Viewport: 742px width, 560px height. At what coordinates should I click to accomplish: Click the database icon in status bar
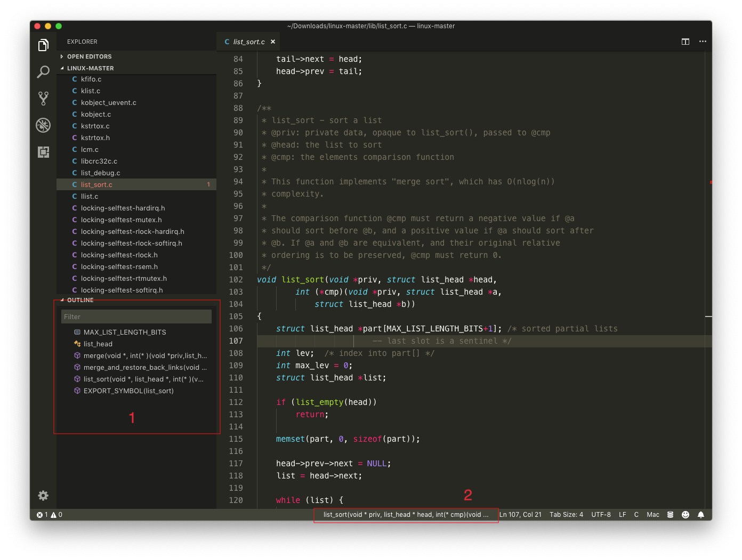tap(671, 515)
